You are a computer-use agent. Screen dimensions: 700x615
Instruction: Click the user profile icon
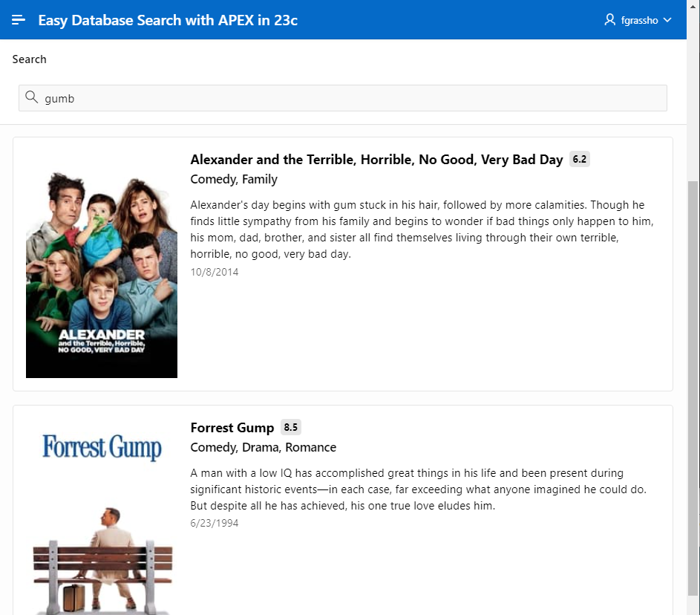[609, 19]
